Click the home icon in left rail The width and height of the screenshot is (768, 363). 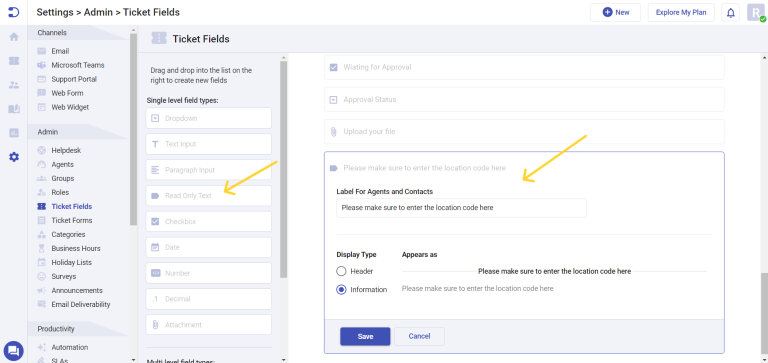14,37
